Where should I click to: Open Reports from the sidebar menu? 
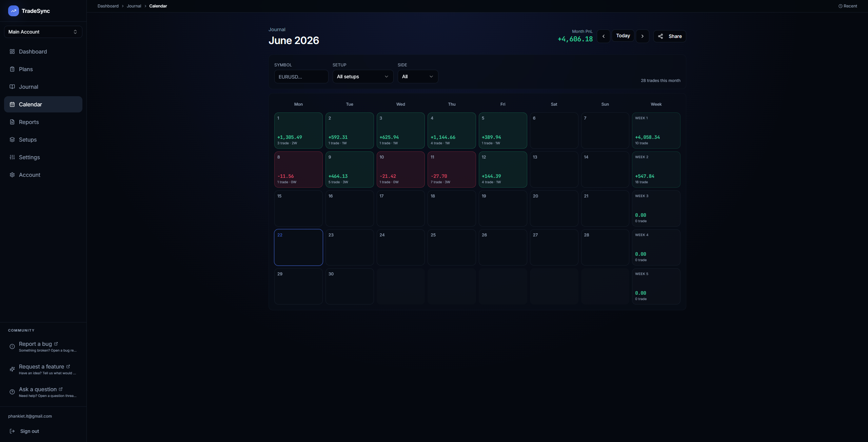(43, 122)
